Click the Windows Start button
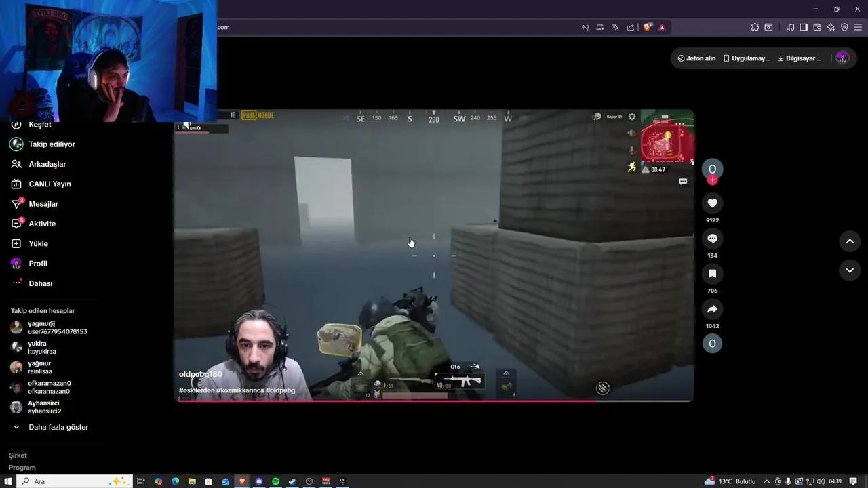 click(8, 481)
